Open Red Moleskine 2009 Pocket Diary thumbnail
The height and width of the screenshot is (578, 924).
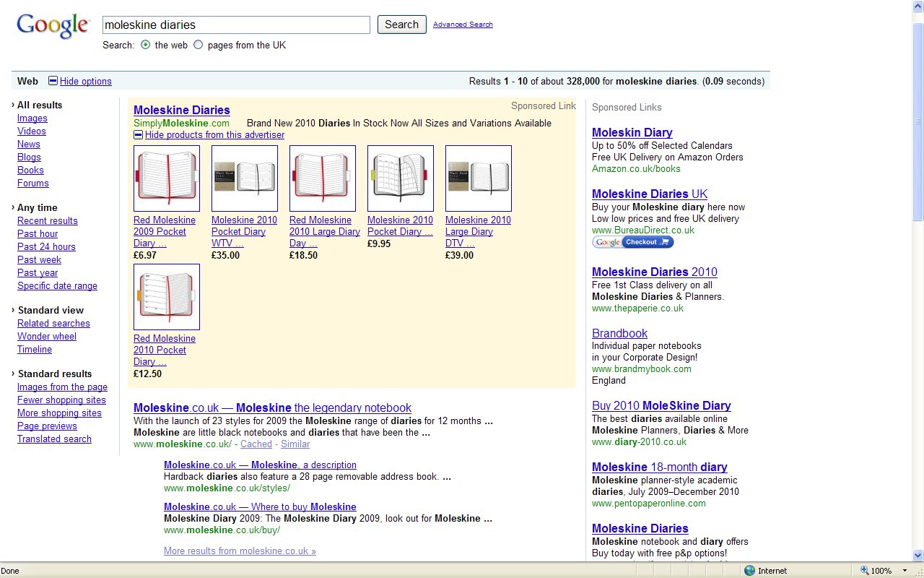click(x=167, y=178)
